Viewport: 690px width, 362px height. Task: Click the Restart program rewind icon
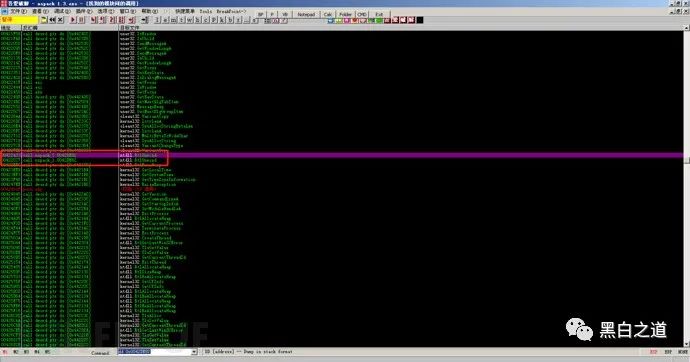[52, 20]
